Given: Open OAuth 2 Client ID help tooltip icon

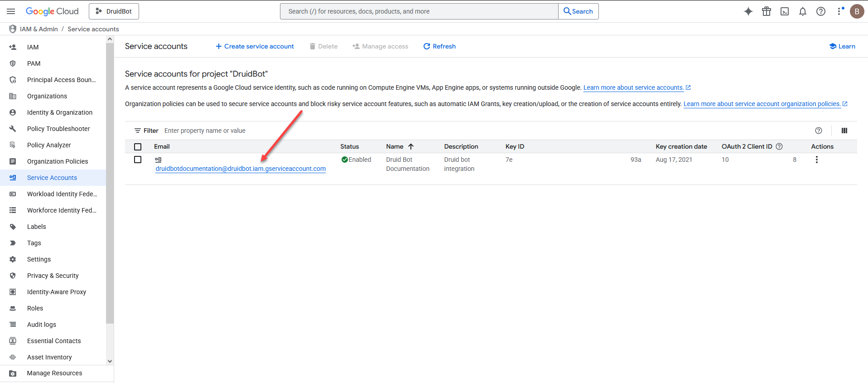Looking at the screenshot, I should [x=779, y=146].
